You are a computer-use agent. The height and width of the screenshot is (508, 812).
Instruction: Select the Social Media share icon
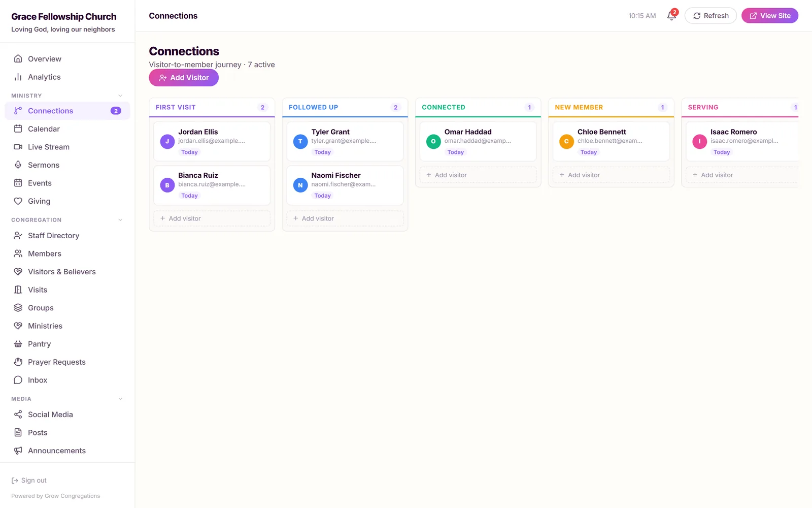click(x=18, y=415)
